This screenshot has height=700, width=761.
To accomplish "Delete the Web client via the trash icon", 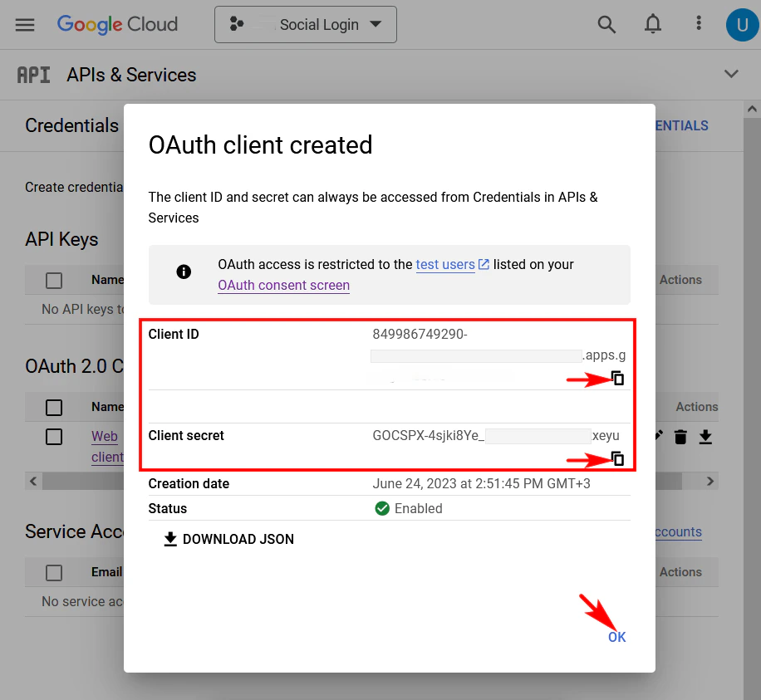I will pyautogui.click(x=680, y=436).
